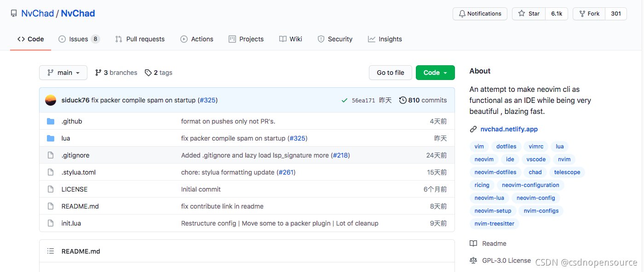Click the dotfiles topic tag
The image size is (644, 272).
click(x=506, y=147)
